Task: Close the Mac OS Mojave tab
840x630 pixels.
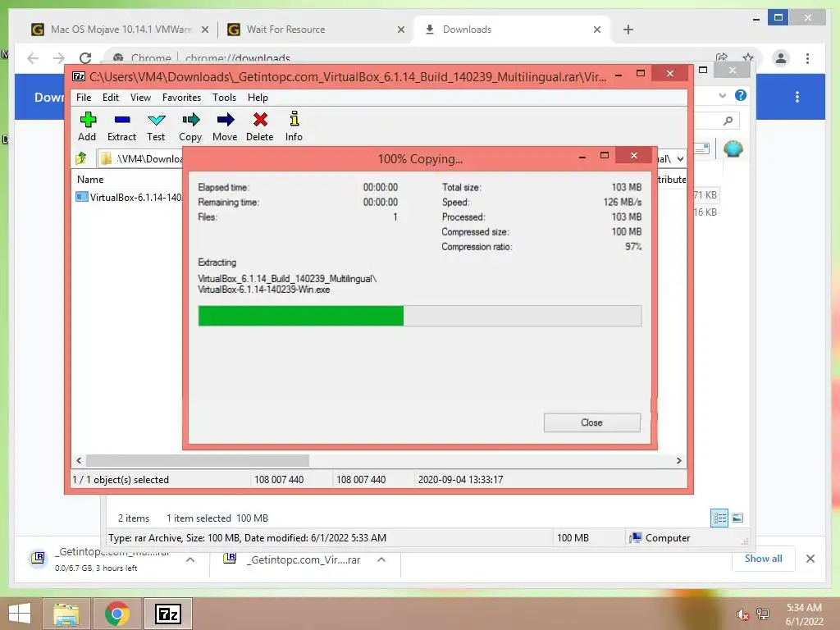Action: coord(204,30)
